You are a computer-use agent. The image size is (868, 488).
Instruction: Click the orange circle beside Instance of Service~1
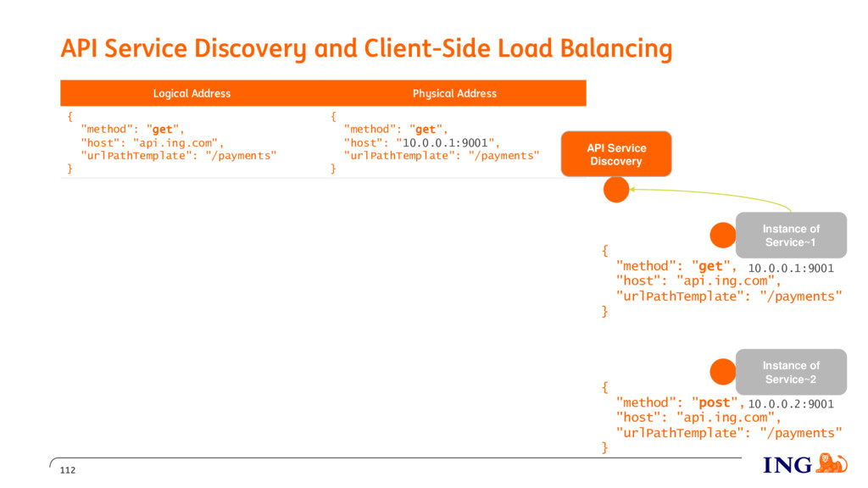pos(723,236)
